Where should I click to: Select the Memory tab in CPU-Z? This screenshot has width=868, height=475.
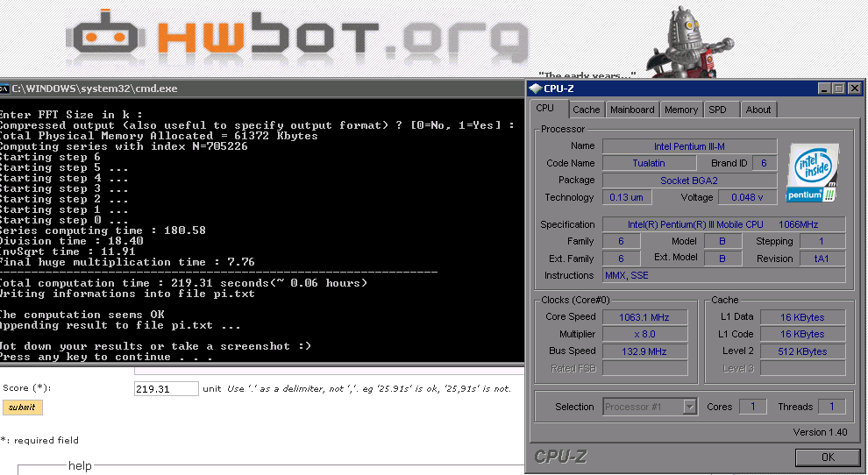point(681,110)
